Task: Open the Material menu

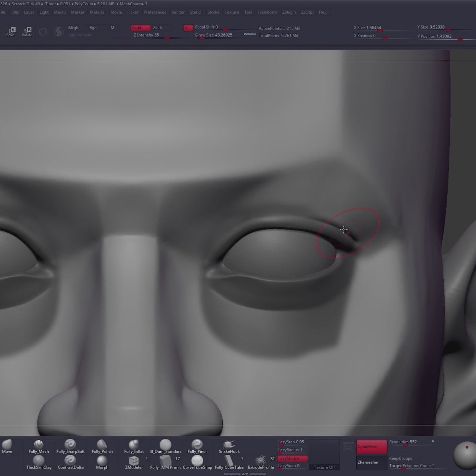Action: (x=98, y=12)
